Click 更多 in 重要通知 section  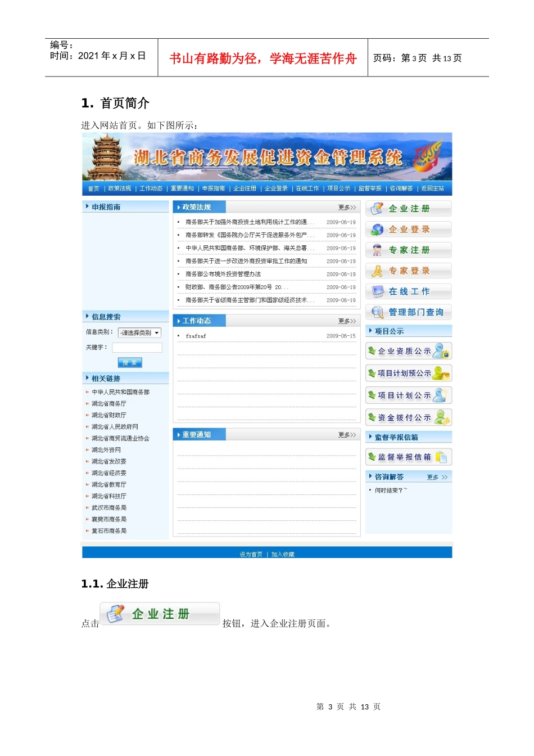(347, 435)
